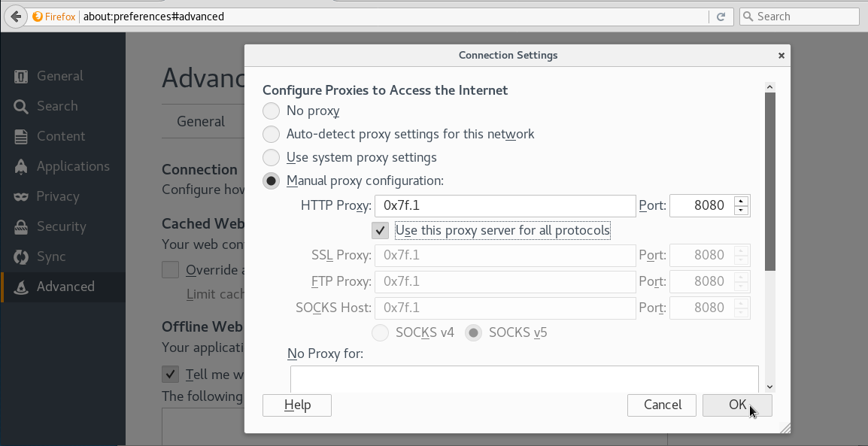Click the reload page icon
The width and height of the screenshot is (868, 446).
(x=721, y=17)
